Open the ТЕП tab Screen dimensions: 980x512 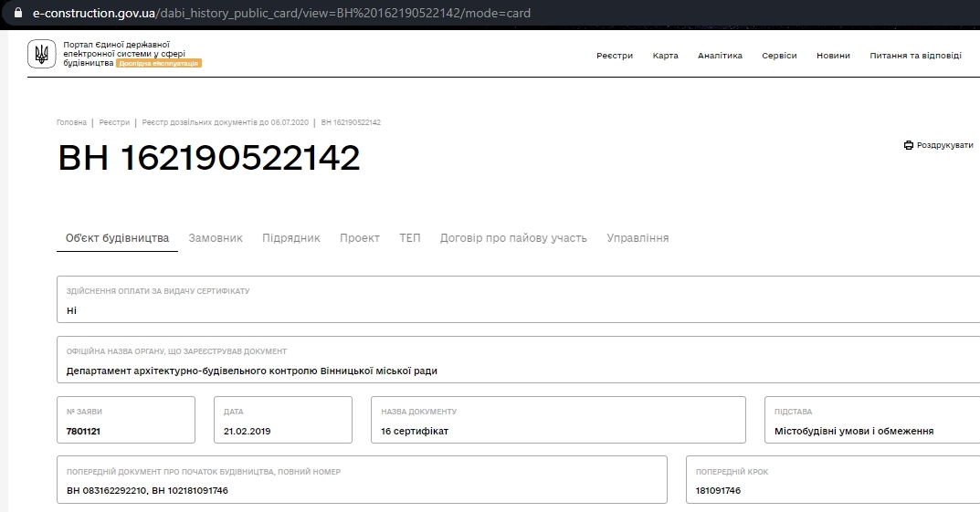click(410, 238)
